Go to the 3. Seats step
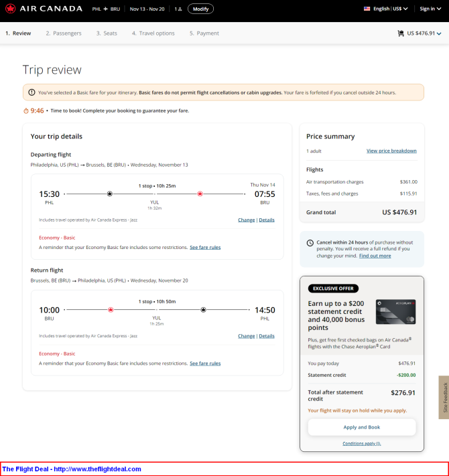This screenshot has width=449, height=476. (107, 33)
